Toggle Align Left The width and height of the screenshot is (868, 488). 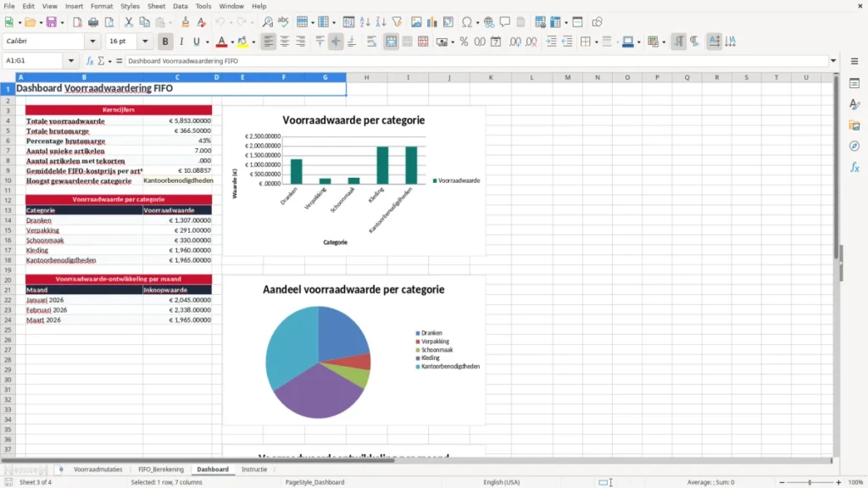coord(269,42)
